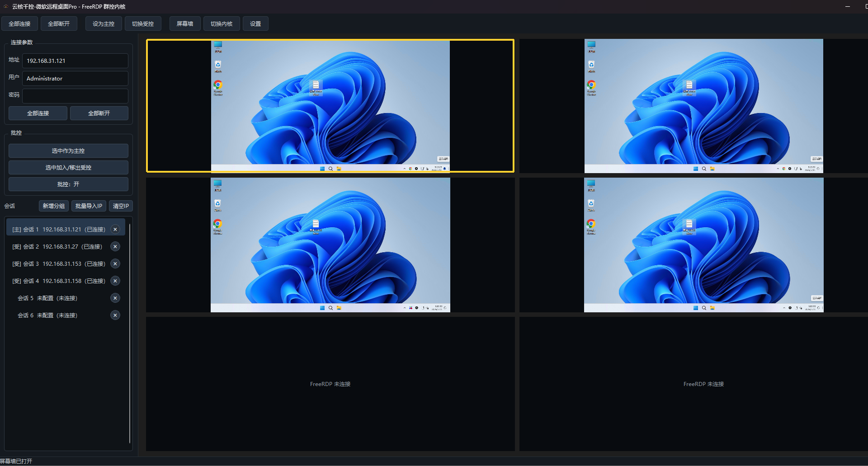Image resolution: width=868 pixels, height=466 pixels.
Task: Click 新增分组 button
Action: [x=54, y=206]
